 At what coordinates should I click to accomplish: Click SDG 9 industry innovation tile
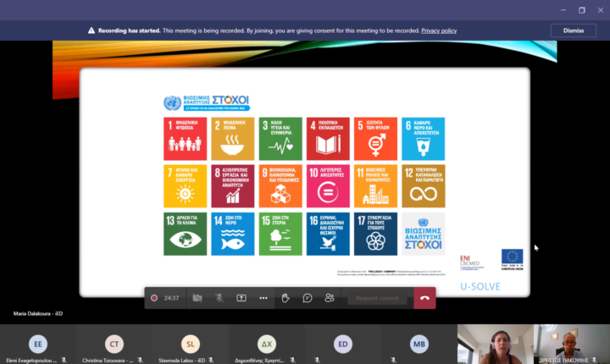(280, 186)
